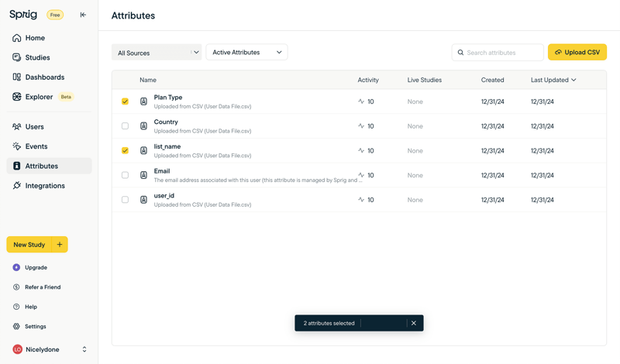Open Explorer beta section
This screenshot has width=620, height=364.
click(x=49, y=97)
